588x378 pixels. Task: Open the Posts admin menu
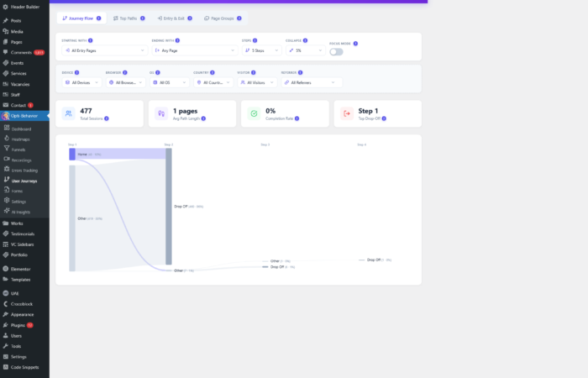coord(16,21)
